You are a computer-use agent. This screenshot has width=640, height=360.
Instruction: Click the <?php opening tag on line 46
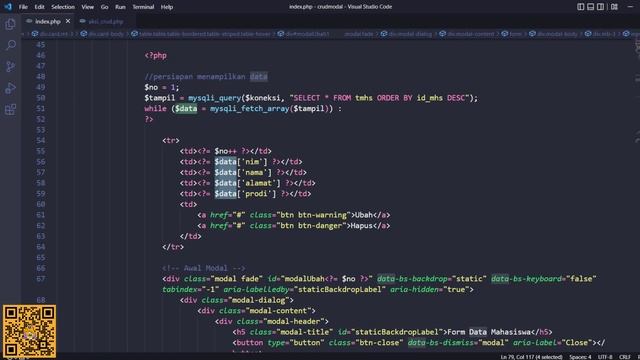pos(156,56)
